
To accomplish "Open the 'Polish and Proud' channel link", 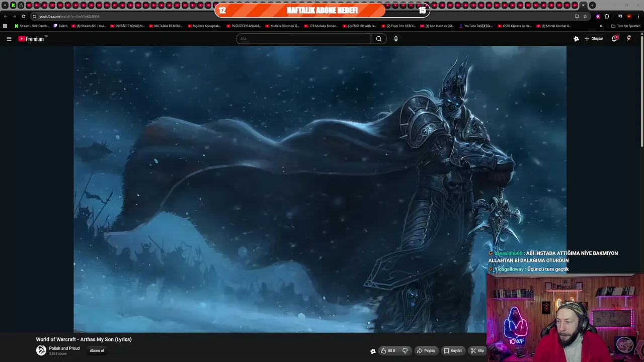I will click(64, 348).
